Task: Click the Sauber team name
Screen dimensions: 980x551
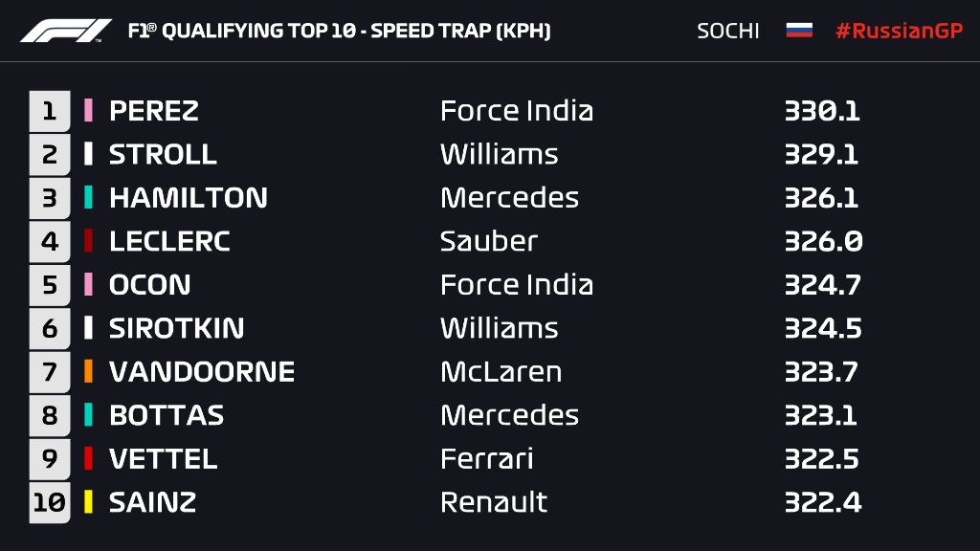Action: tap(489, 241)
